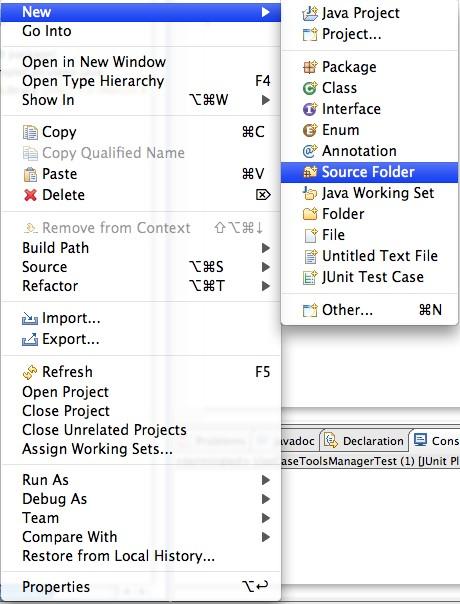
Task: Expand the Compare With submenu arrow
Action: [265, 537]
